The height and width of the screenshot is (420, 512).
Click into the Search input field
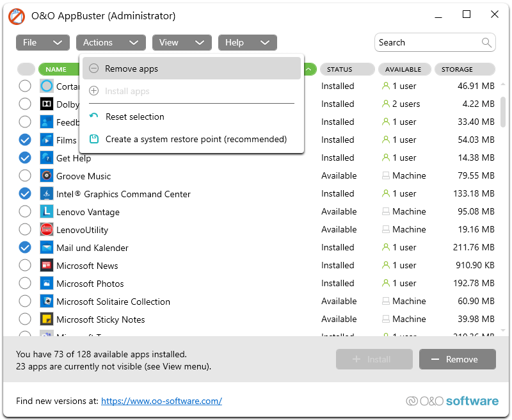[x=426, y=43]
